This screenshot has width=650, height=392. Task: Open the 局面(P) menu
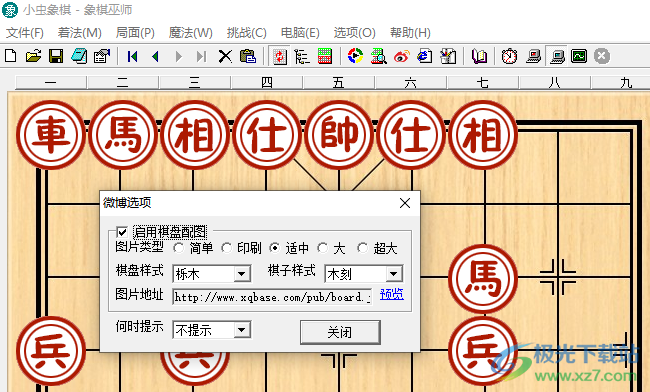pyautogui.click(x=135, y=33)
